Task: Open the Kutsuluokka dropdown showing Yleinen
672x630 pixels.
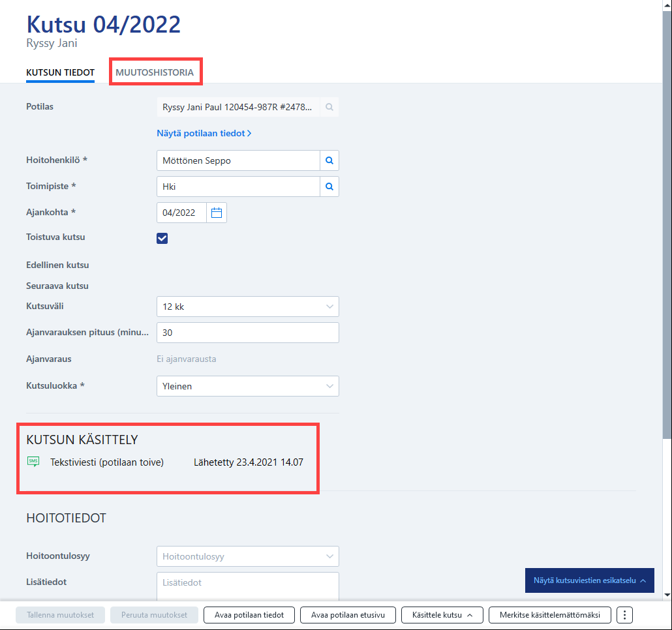Action: pos(248,386)
